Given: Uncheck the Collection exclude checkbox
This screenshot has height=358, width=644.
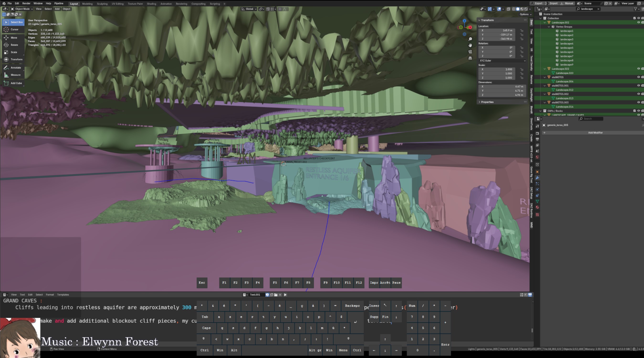Looking at the screenshot, I should (x=634, y=18).
